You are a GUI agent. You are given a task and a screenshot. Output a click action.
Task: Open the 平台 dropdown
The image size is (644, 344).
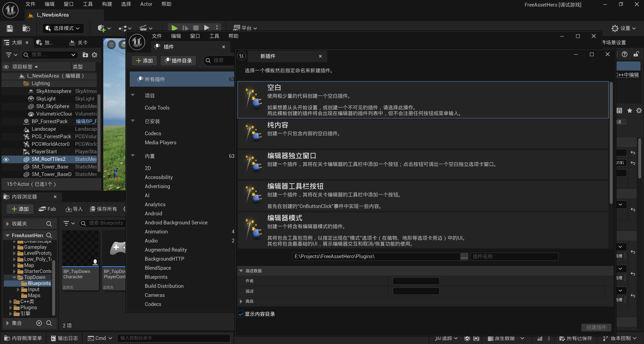coord(245,28)
